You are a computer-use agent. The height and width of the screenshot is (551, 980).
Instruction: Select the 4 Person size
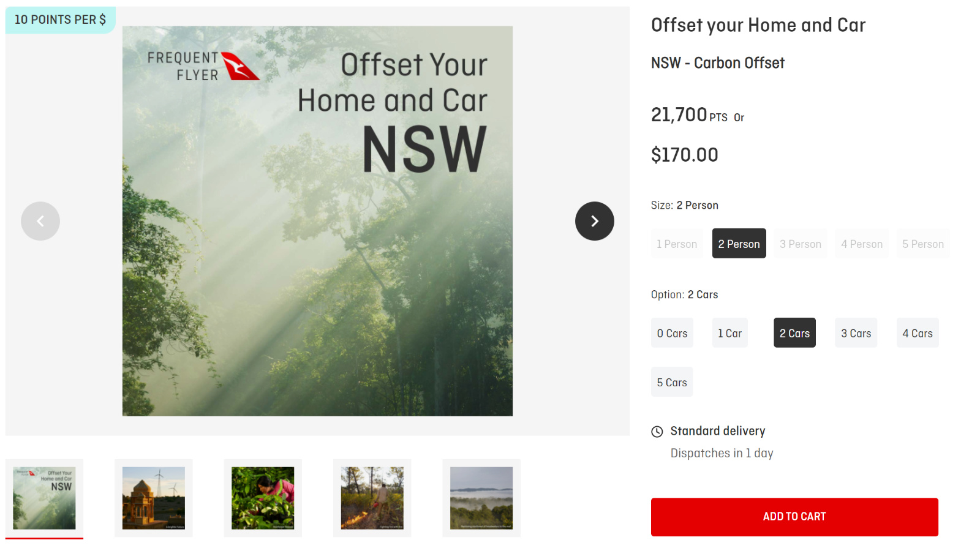[862, 244]
